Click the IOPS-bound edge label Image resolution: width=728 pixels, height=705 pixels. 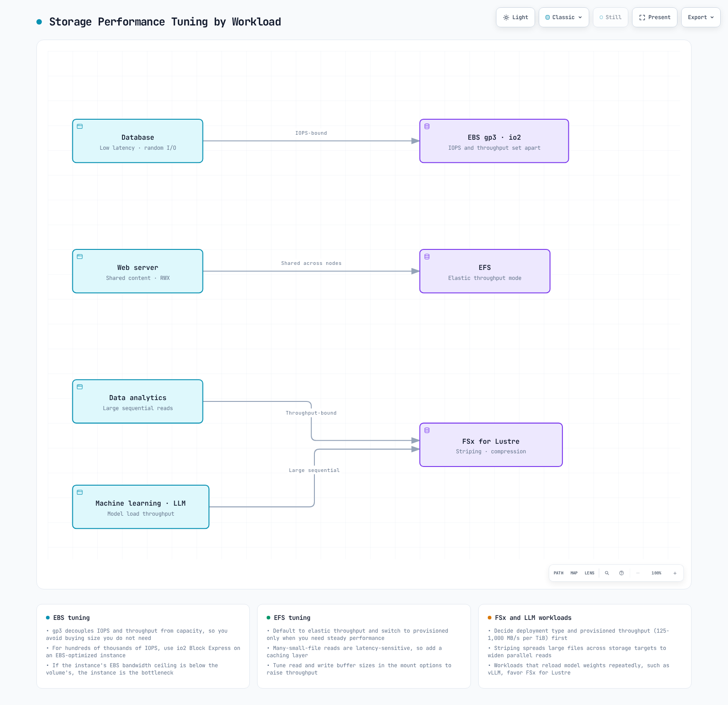(311, 133)
